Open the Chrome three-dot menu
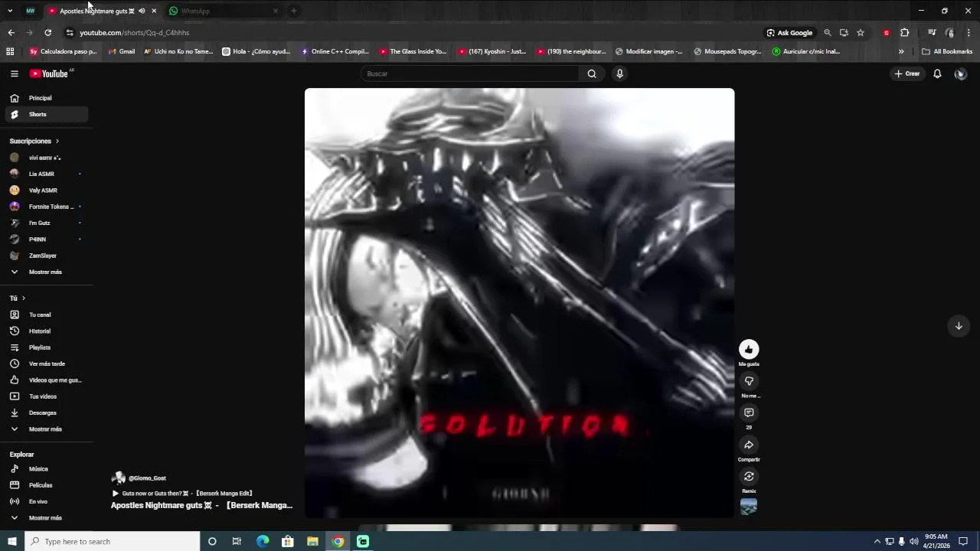The height and width of the screenshot is (551, 980). coord(969,33)
